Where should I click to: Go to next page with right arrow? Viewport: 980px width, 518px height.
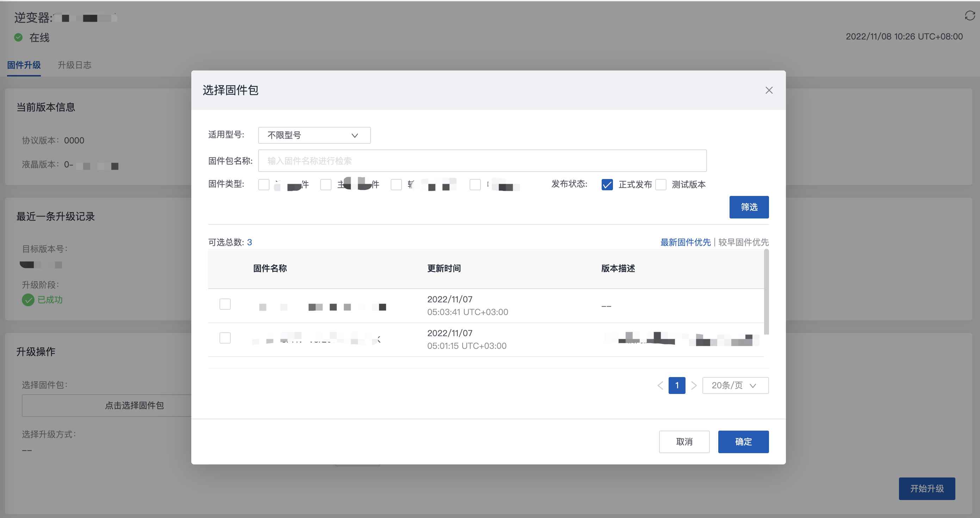(x=694, y=386)
